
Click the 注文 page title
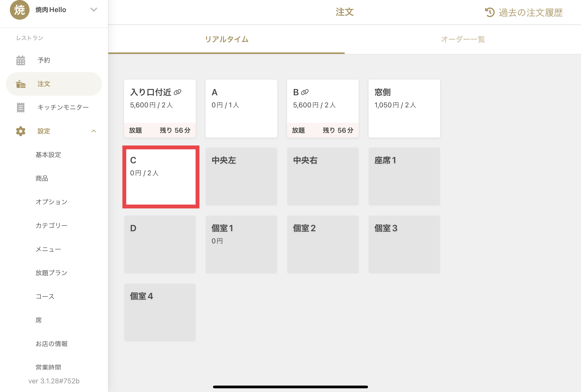[345, 12]
